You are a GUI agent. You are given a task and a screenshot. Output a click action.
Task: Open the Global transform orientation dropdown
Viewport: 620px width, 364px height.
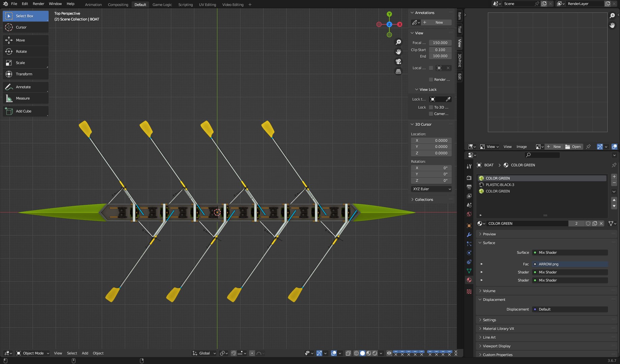point(204,353)
